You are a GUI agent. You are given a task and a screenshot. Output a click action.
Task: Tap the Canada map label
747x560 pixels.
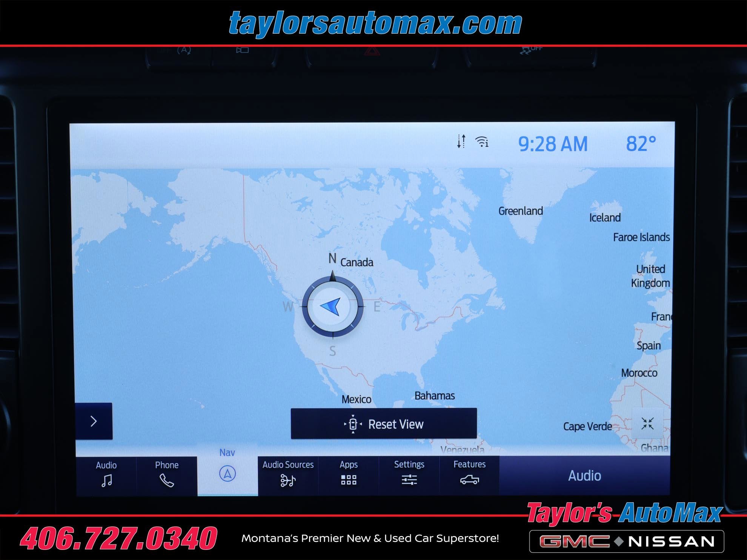tap(357, 262)
